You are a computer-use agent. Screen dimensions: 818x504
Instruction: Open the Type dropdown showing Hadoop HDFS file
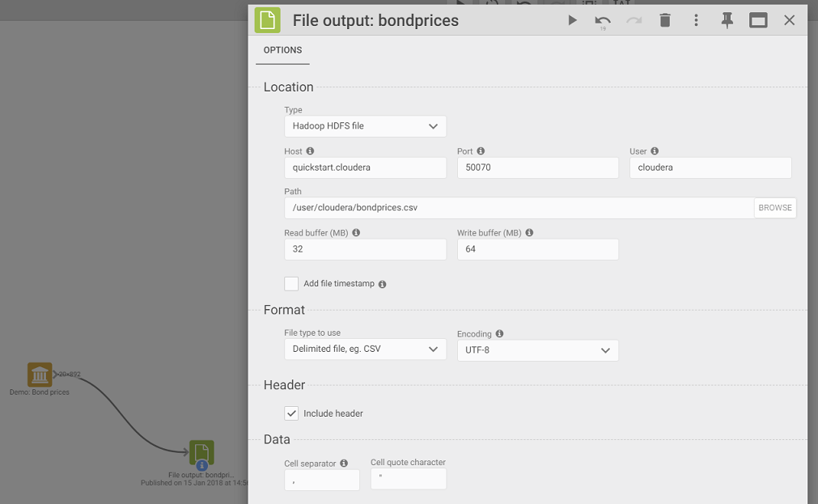pos(365,126)
